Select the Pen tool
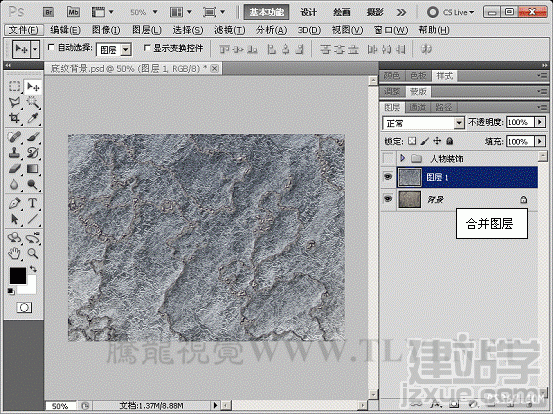Viewport: 553px width, 414px height. coord(14,203)
